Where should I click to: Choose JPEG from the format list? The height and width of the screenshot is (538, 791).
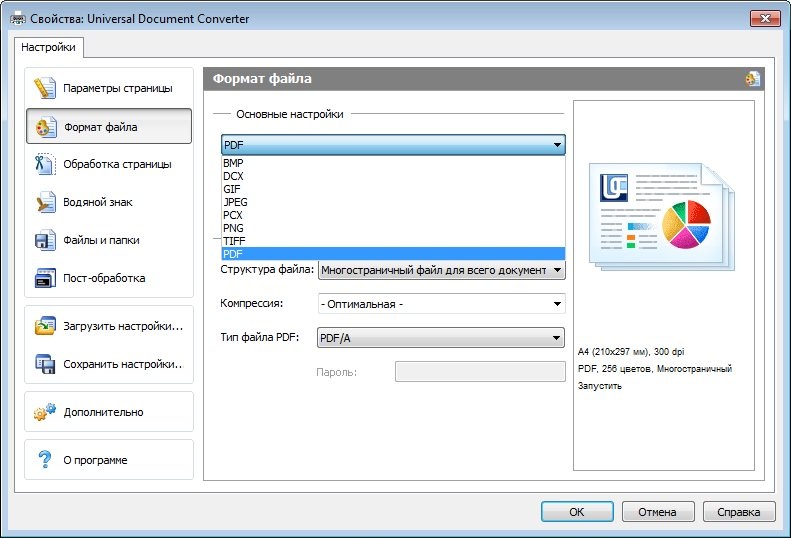(x=393, y=202)
